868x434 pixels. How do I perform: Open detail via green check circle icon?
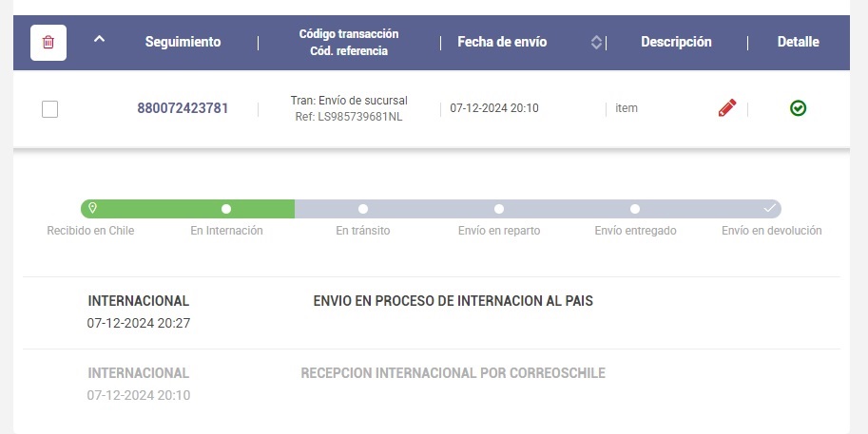(x=798, y=108)
